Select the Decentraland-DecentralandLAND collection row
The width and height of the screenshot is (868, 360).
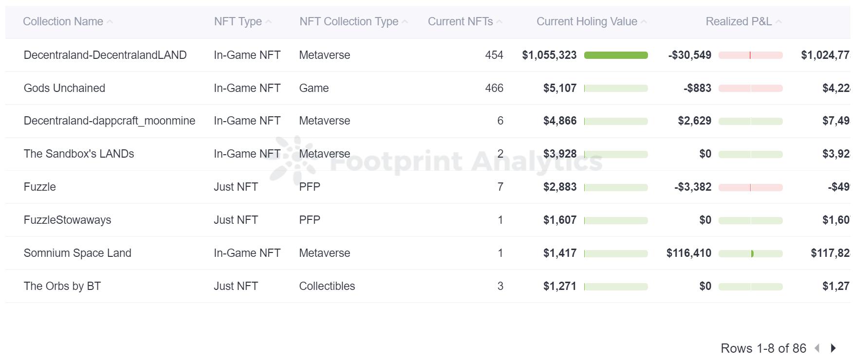pos(105,55)
